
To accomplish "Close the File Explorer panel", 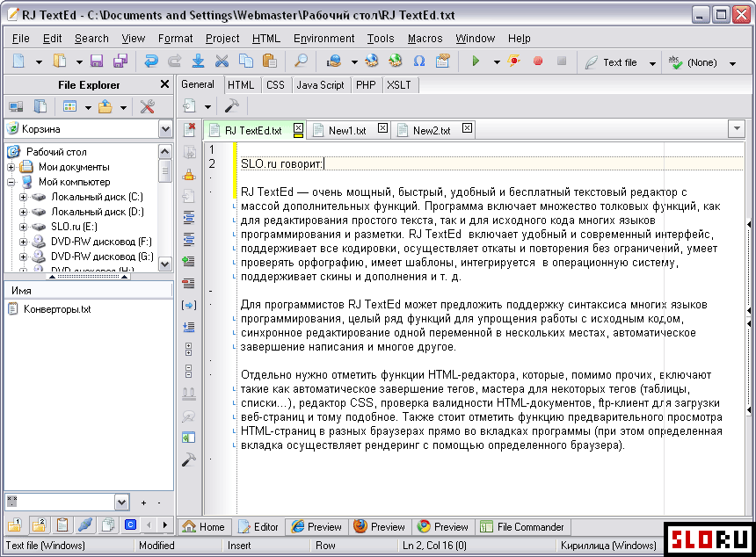I will pos(164,84).
